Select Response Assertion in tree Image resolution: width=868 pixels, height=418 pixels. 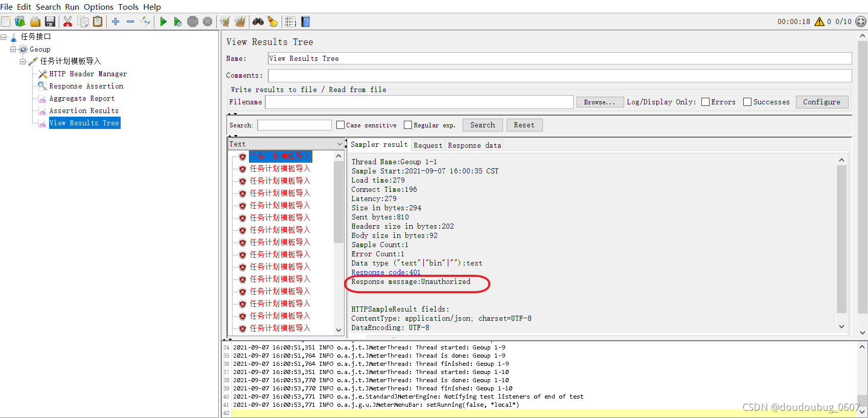86,86
